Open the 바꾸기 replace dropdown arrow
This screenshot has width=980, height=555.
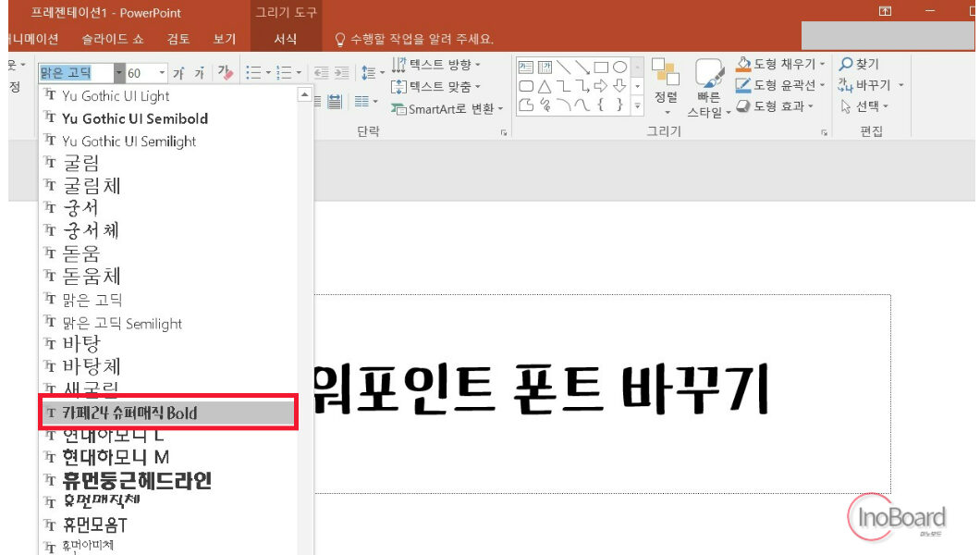point(901,85)
